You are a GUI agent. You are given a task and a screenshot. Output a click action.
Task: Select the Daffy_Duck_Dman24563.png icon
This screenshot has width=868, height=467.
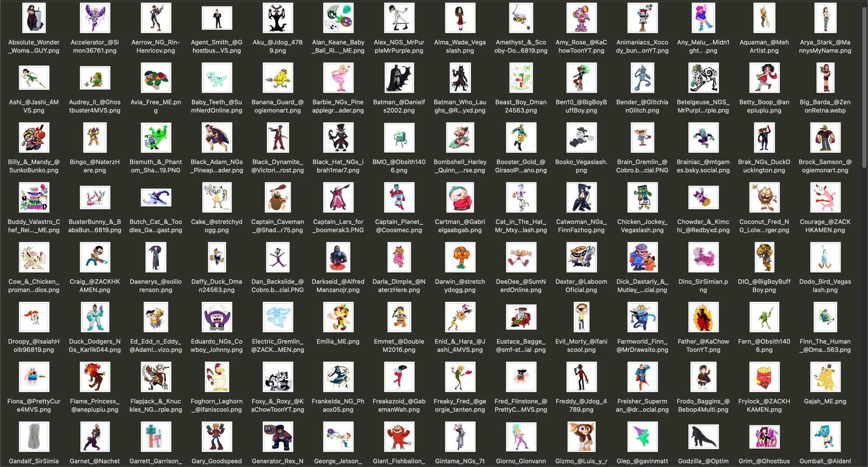217,258
